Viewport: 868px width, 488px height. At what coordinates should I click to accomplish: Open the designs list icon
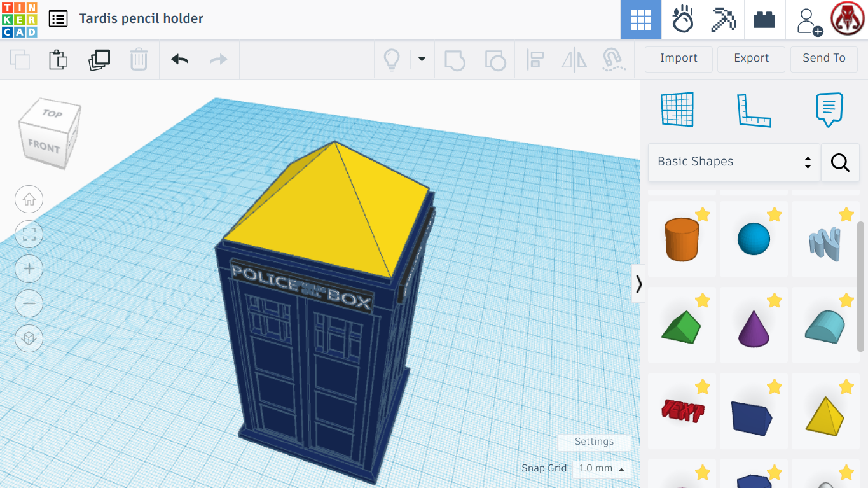[x=58, y=18]
